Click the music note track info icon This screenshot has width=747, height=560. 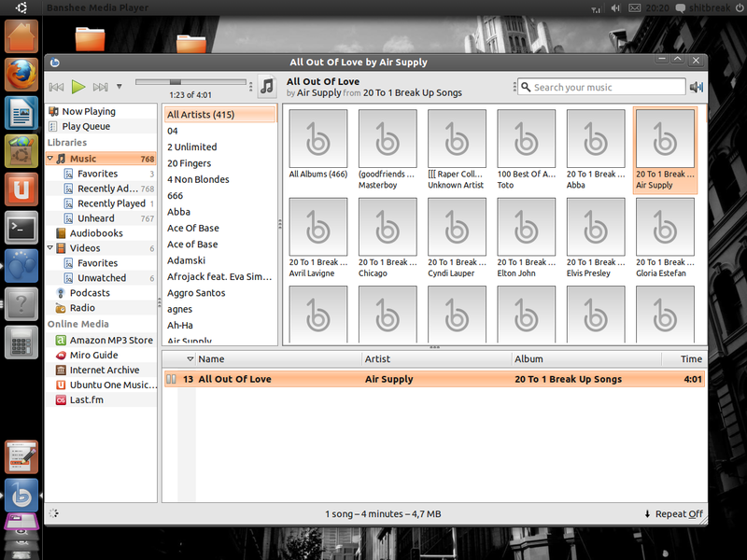click(x=267, y=87)
